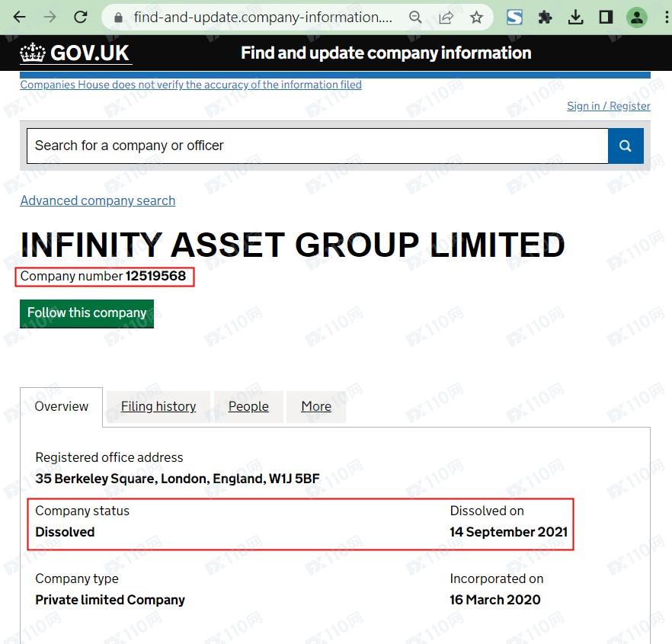
Task: Toggle the browser side panel
Action: (x=606, y=17)
